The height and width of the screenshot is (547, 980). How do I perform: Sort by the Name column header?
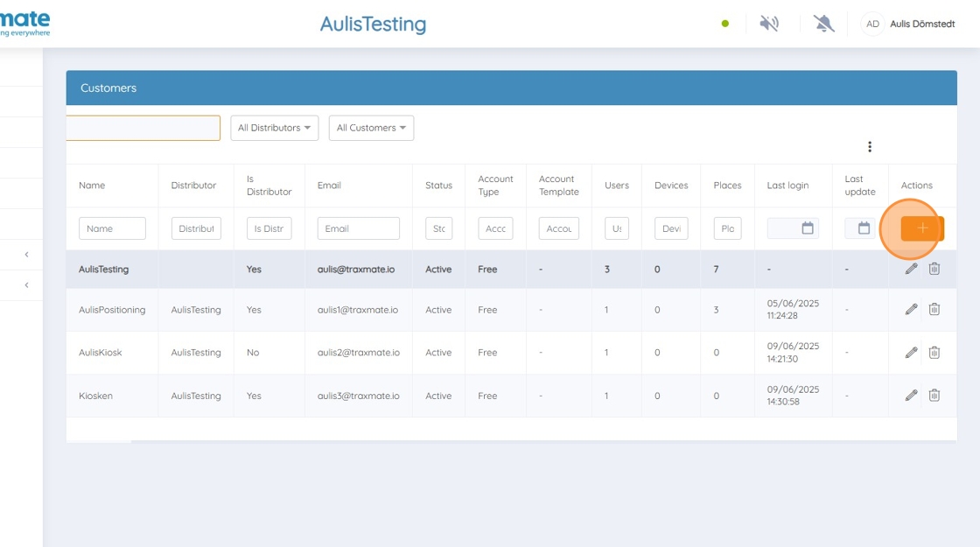point(92,186)
